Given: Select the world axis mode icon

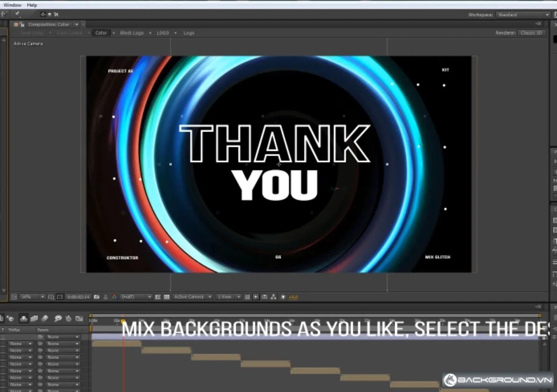Looking at the screenshot, I should point(50,14).
